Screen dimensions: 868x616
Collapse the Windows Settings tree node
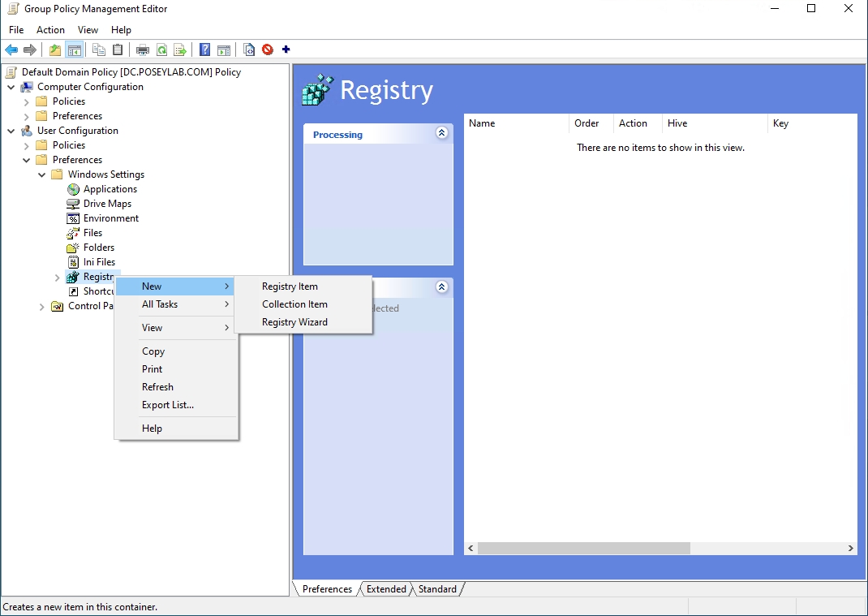[x=41, y=174]
